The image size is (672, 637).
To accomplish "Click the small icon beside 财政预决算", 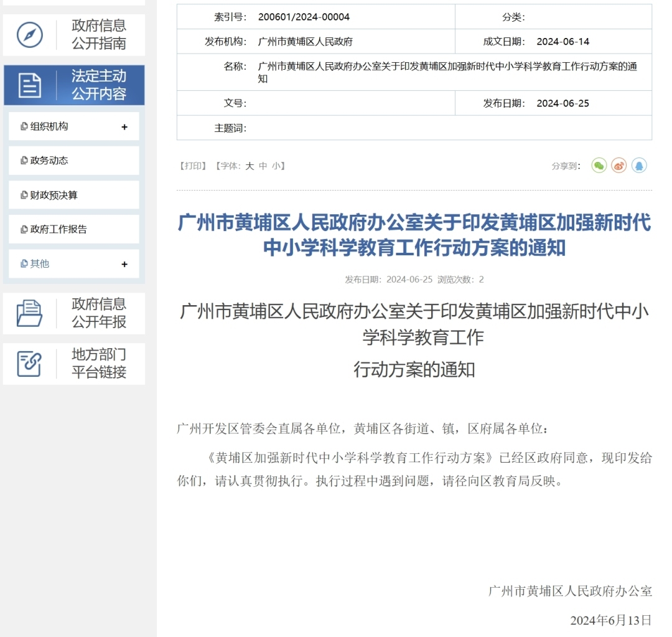I will tap(24, 195).
